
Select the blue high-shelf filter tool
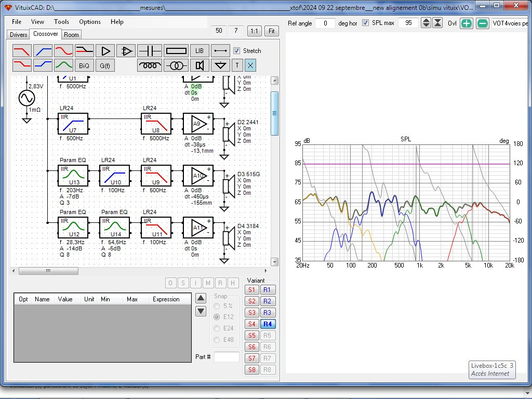pos(43,65)
